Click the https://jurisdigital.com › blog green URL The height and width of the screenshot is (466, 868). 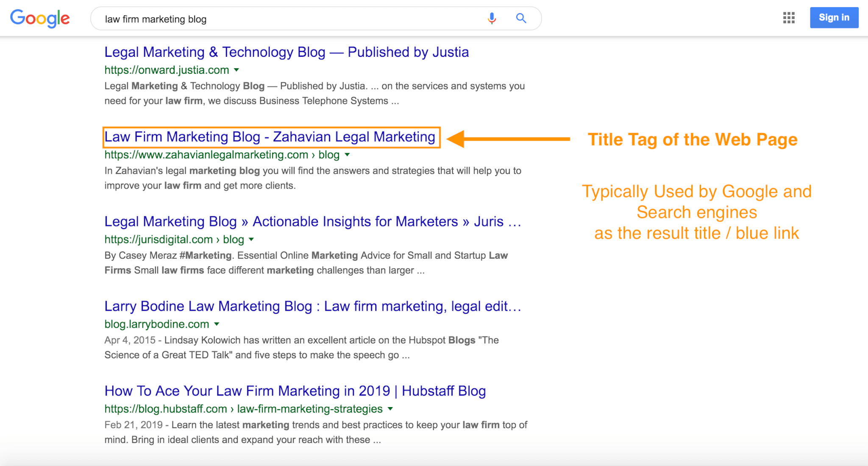174,240
